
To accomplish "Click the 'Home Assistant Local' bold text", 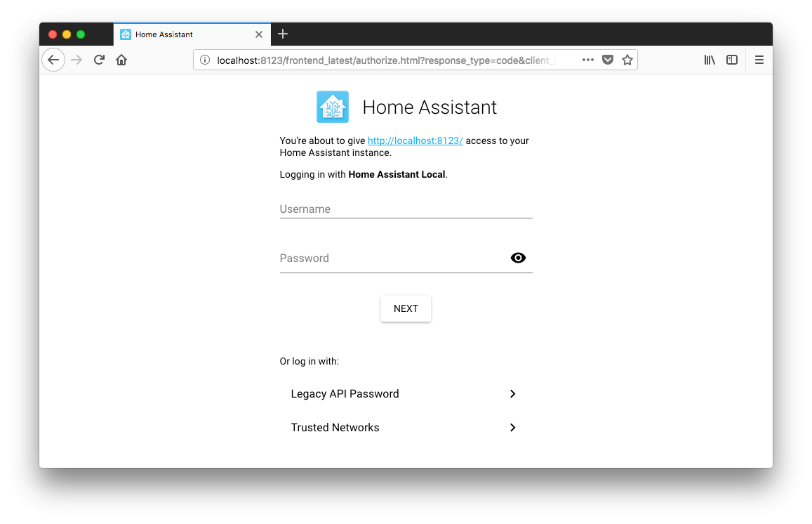I will pyautogui.click(x=397, y=174).
